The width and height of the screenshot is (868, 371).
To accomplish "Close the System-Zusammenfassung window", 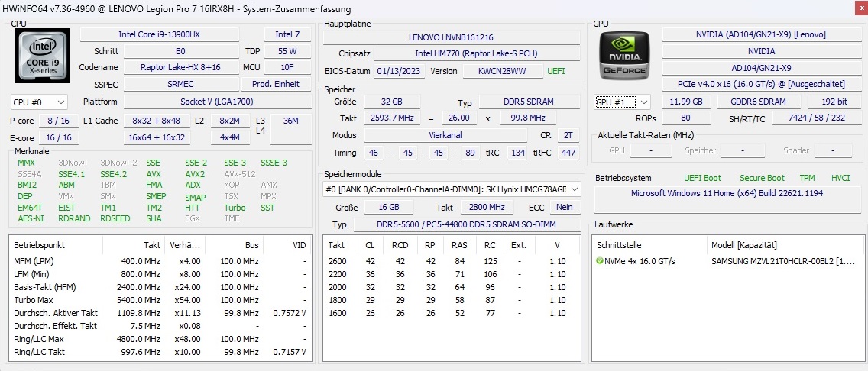I will pyautogui.click(x=855, y=8).
